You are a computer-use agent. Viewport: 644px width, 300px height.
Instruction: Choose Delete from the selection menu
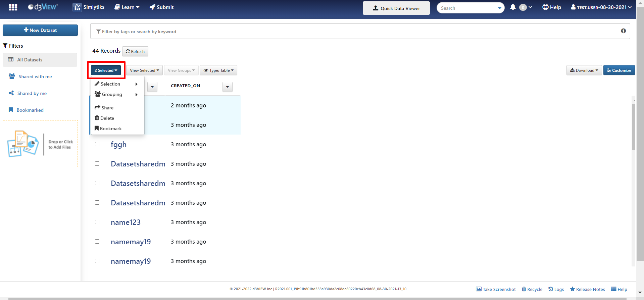click(x=107, y=118)
